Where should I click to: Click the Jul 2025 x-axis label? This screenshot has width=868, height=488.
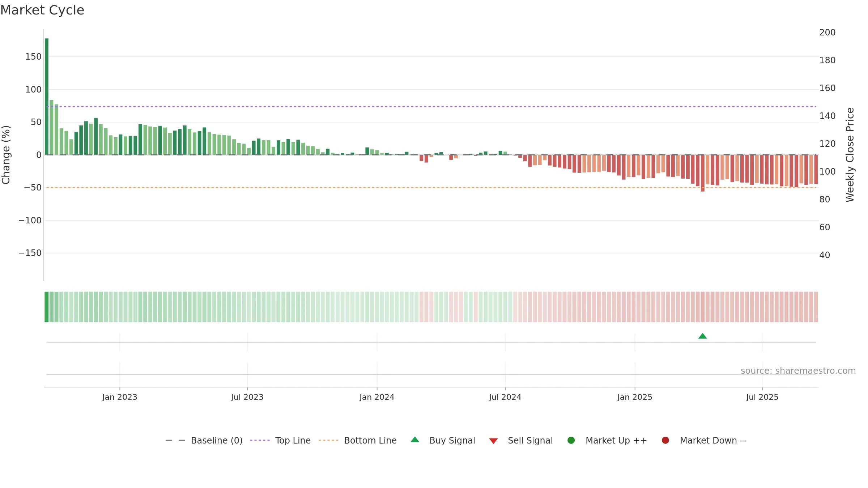[x=762, y=397]
